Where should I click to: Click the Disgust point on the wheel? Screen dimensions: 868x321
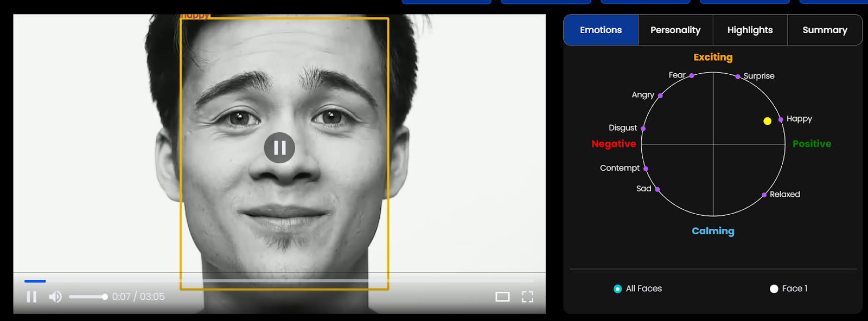643,129
